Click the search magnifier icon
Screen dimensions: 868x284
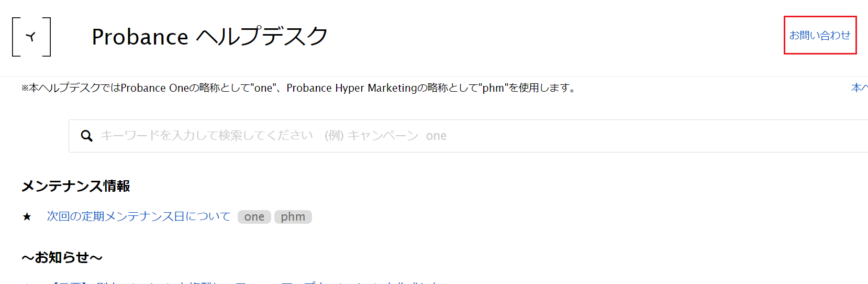point(87,136)
